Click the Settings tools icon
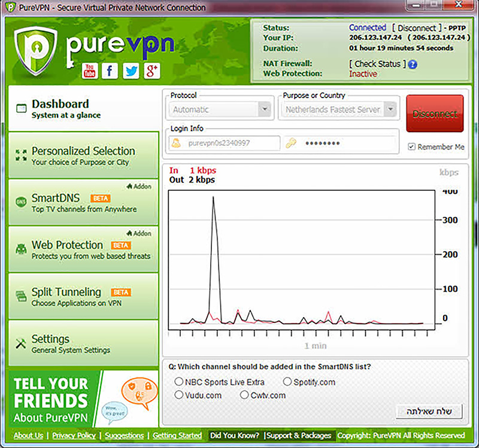The width and height of the screenshot is (479, 448). coord(21,344)
